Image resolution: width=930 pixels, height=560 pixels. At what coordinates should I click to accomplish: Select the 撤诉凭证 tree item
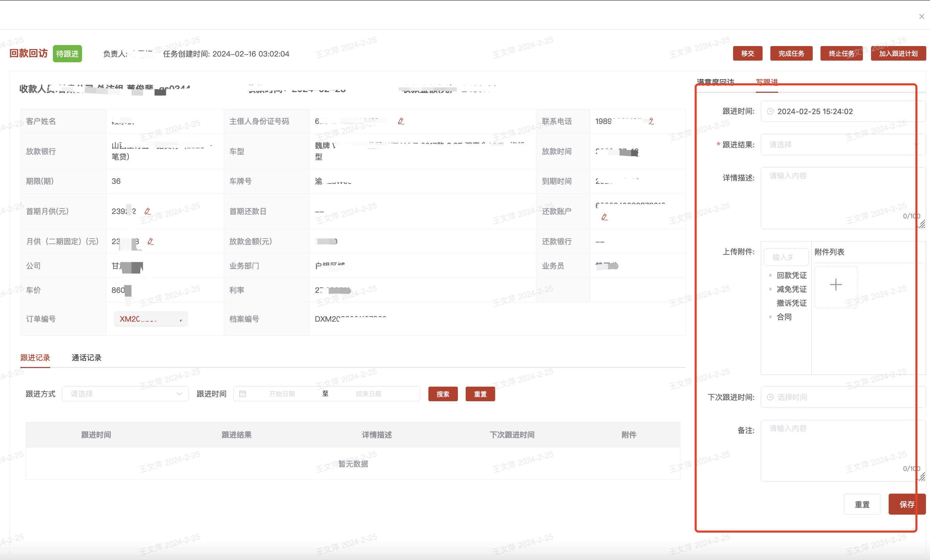click(x=791, y=303)
